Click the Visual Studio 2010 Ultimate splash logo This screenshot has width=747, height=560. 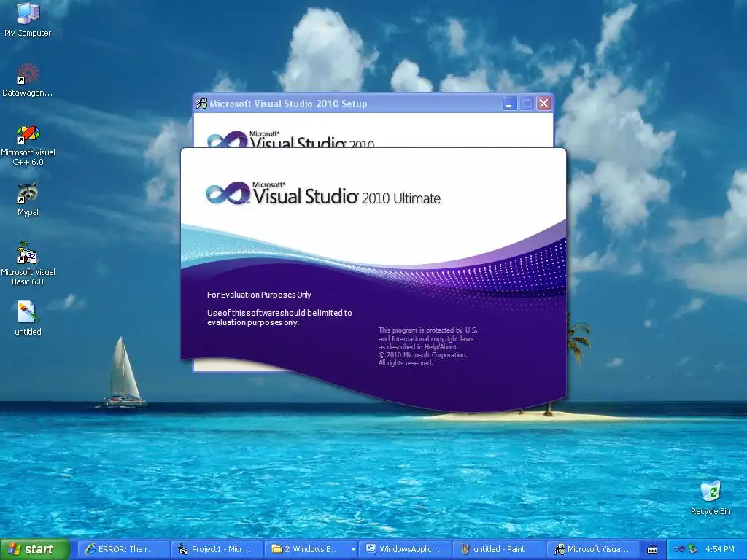[x=323, y=193]
